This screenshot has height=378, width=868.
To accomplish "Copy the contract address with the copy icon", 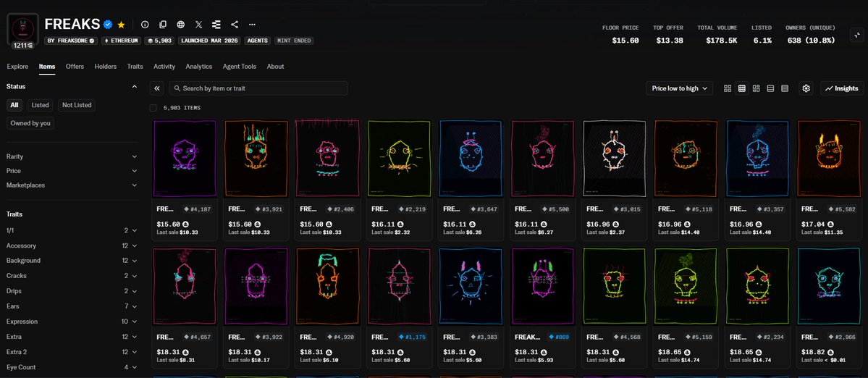I will [163, 25].
